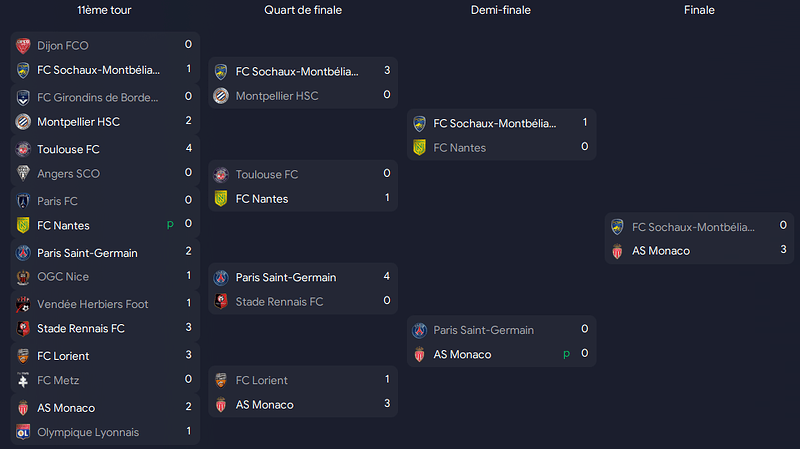
Task: Click FC Sochaux-Montbéliard score in Finale
Action: tap(783, 225)
